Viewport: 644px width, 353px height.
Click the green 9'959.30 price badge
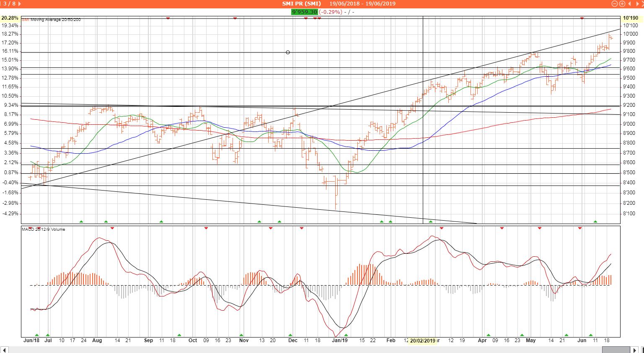click(305, 12)
